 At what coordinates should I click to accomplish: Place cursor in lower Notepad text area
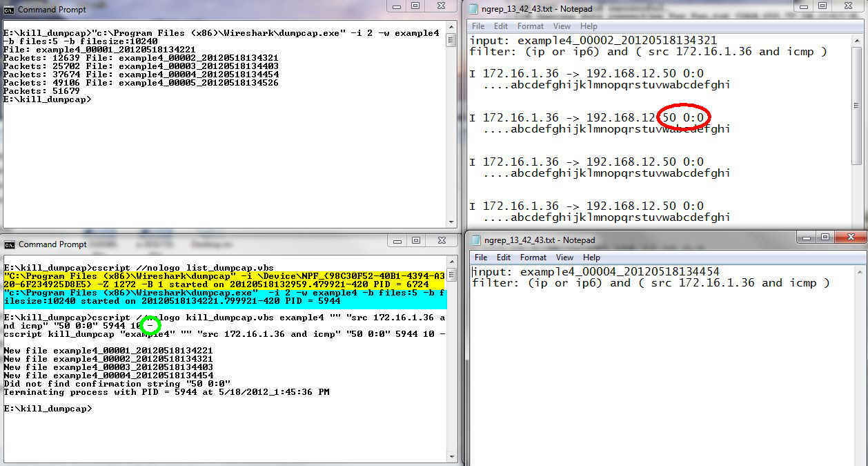(x=662, y=373)
